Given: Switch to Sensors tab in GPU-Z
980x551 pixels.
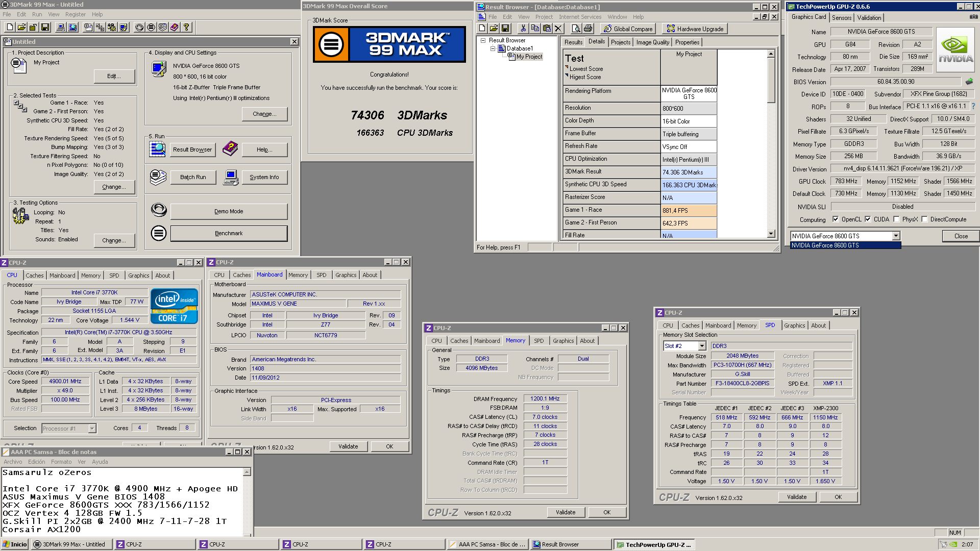Looking at the screenshot, I should point(842,17).
